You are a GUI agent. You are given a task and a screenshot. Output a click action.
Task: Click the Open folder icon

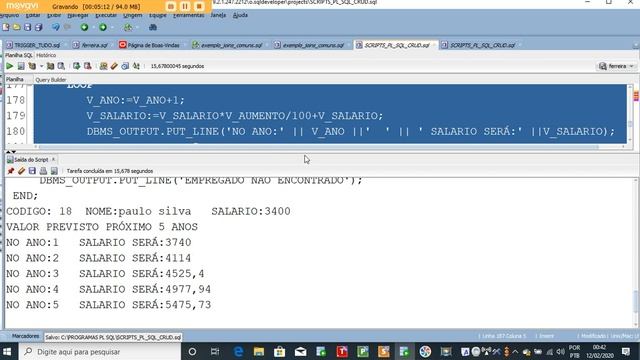[17, 27]
